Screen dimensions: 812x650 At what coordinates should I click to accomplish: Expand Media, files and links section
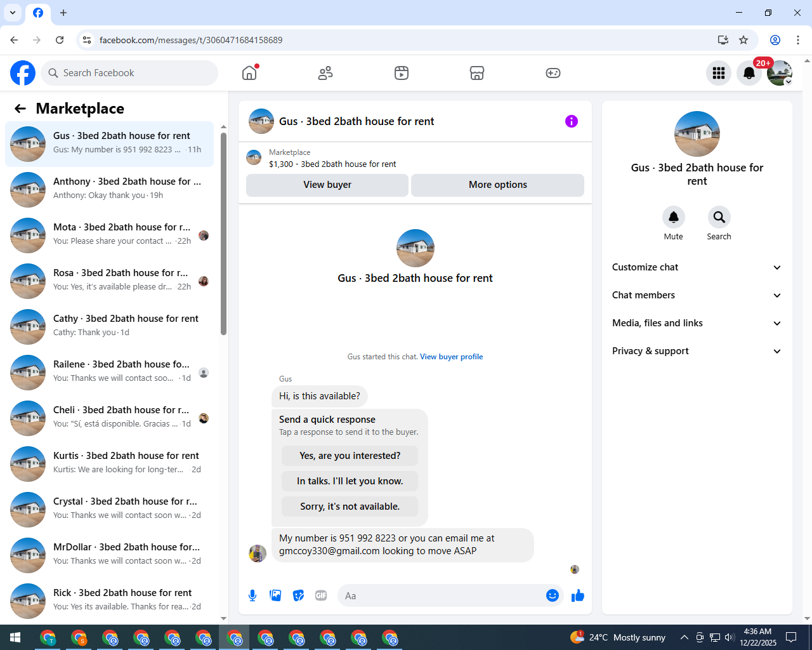(x=697, y=323)
